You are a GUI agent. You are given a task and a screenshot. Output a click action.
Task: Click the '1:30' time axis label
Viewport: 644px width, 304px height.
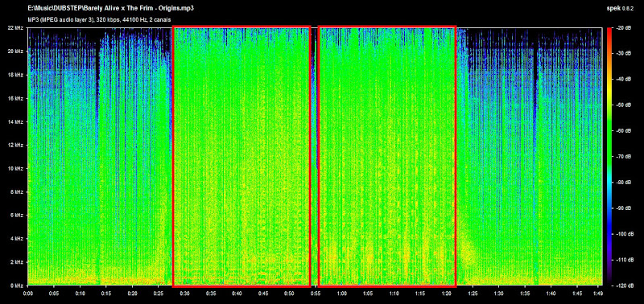(x=498, y=294)
